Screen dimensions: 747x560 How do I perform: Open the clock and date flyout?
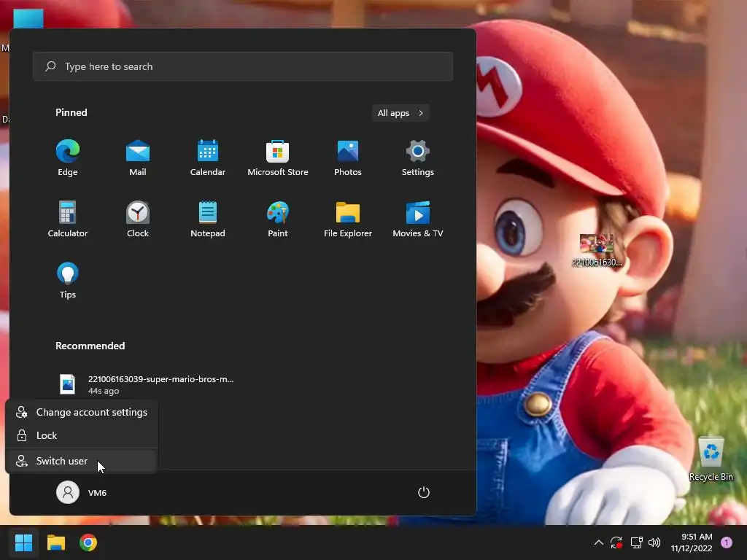[x=692, y=542]
